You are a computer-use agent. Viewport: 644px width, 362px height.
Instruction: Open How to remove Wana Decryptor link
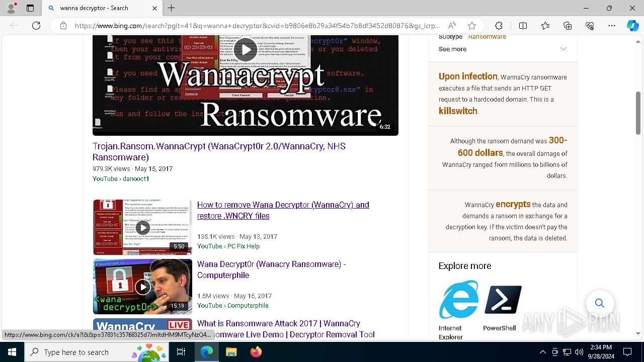click(283, 210)
